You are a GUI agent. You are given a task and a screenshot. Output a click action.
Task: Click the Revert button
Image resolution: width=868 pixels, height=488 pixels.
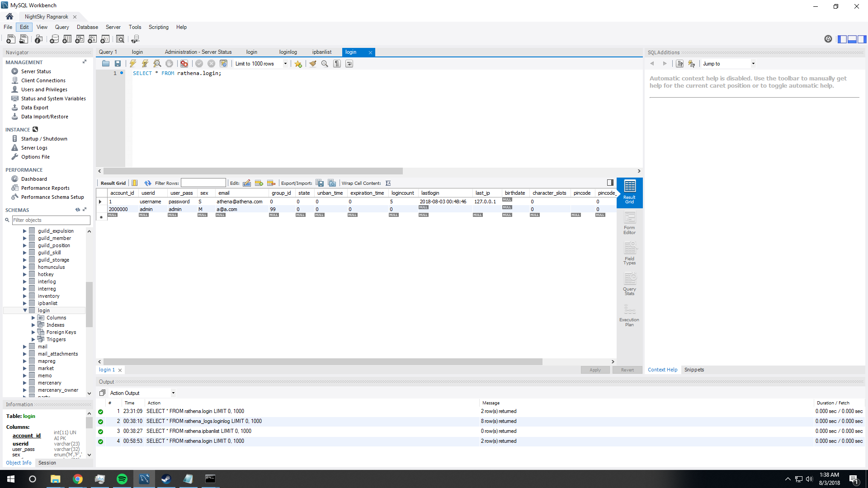pos(627,370)
